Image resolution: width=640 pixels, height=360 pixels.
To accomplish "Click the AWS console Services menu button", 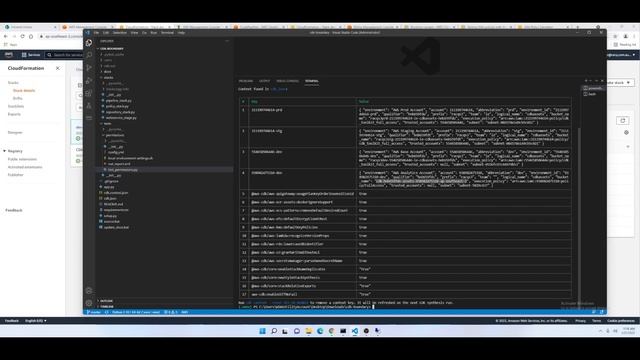I will [x=31, y=55].
